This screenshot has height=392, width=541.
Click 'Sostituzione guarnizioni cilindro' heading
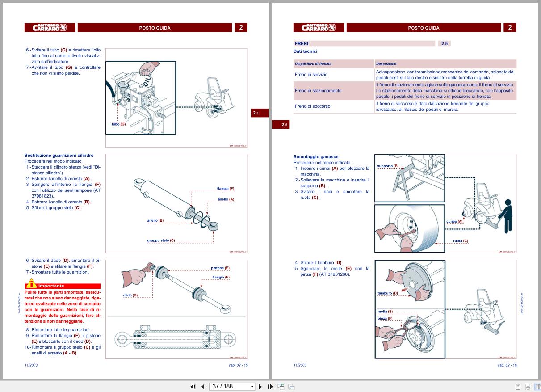pos(59,156)
